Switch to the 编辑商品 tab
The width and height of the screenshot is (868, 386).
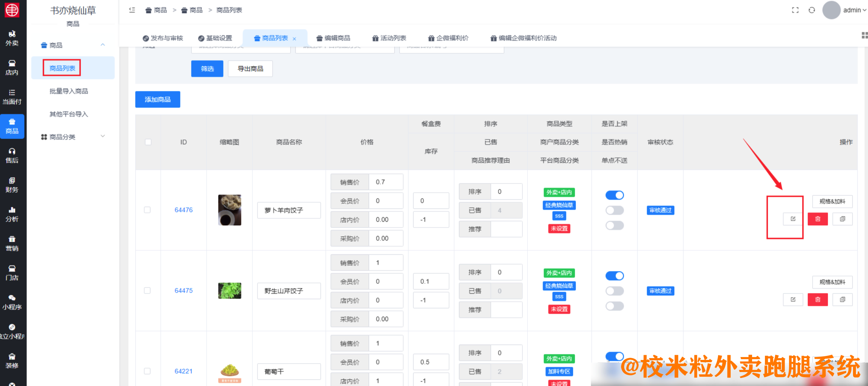coord(333,38)
